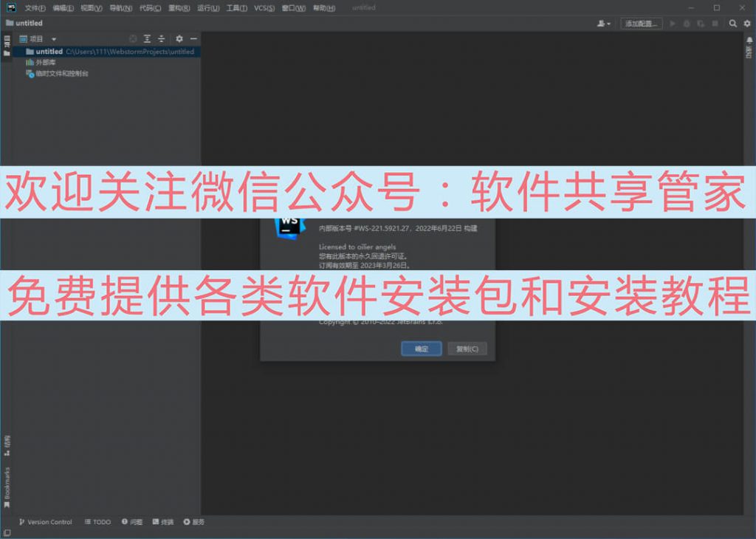Expand all nodes in project panel
Viewport: 756px width, 539px height.
coord(147,38)
